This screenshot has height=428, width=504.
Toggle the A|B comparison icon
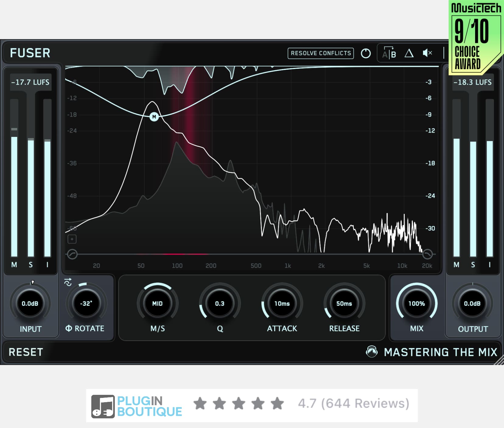click(389, 53)
